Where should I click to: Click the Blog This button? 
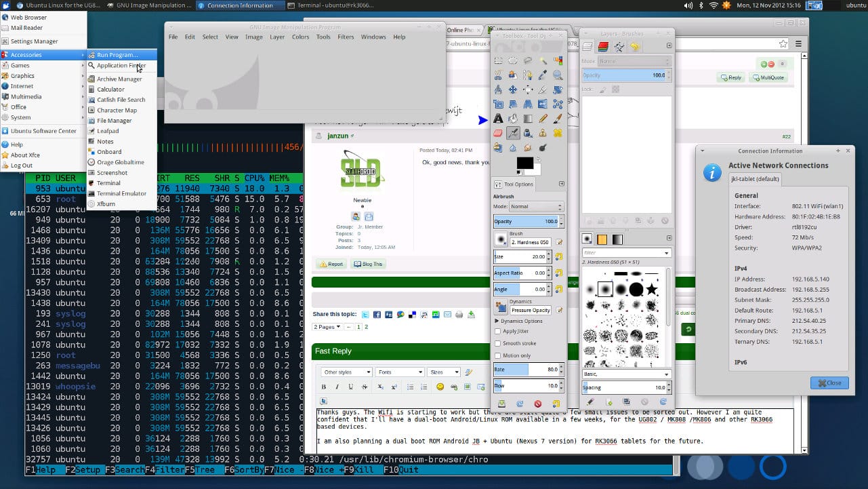(x=368, y=264)
